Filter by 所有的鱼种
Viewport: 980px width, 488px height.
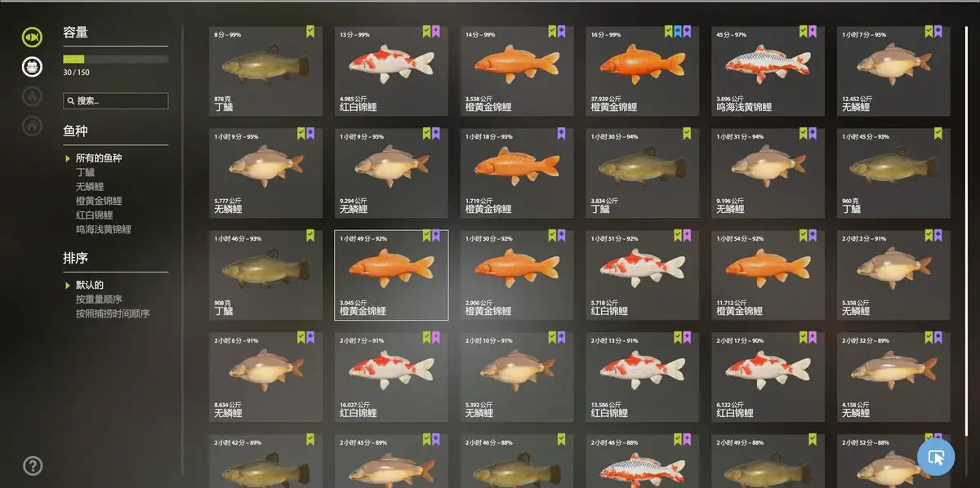click(x=99, y=158)
